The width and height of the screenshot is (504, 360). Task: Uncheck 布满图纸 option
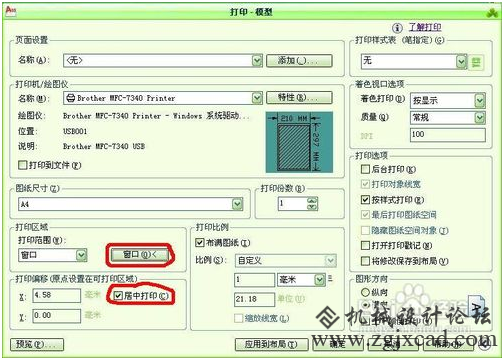(x=200, y=243)
